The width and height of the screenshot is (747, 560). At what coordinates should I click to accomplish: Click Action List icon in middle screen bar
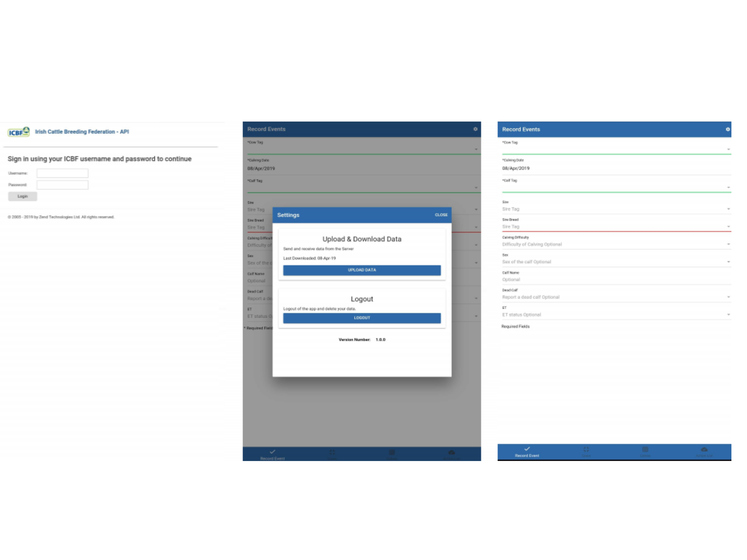(451, 452)
